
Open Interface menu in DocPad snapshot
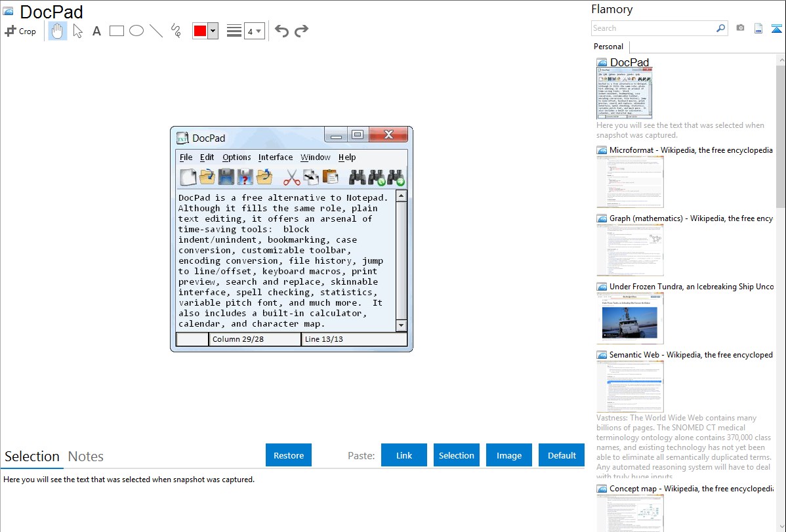[x=275, y=157]
